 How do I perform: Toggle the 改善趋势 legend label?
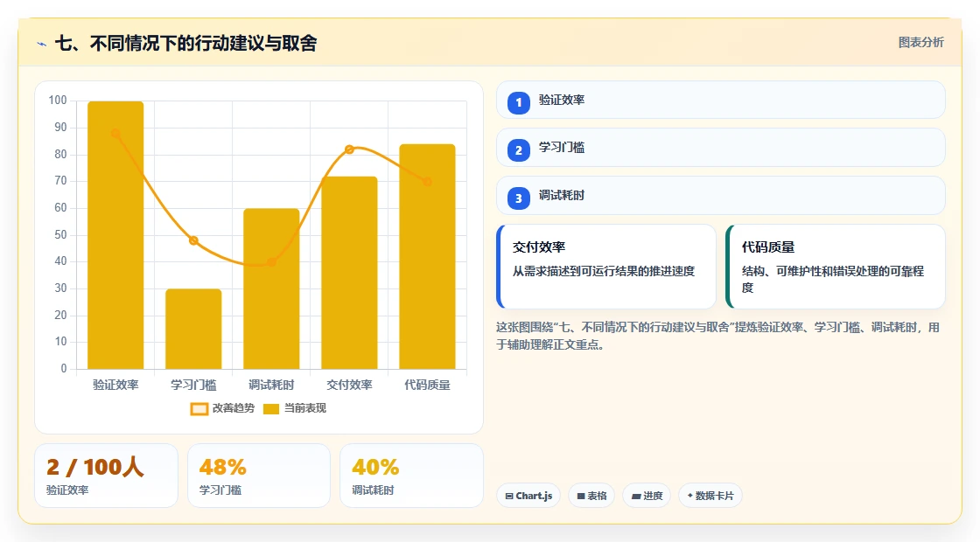233,408
